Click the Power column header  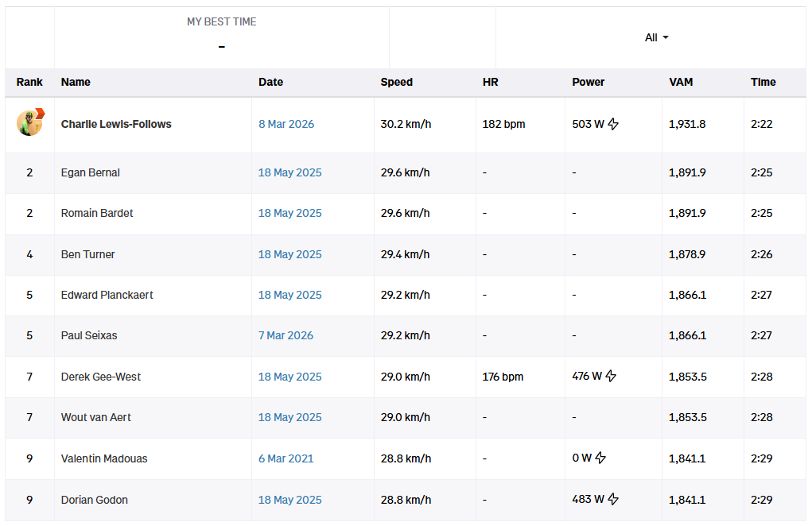tap(588, 82)
